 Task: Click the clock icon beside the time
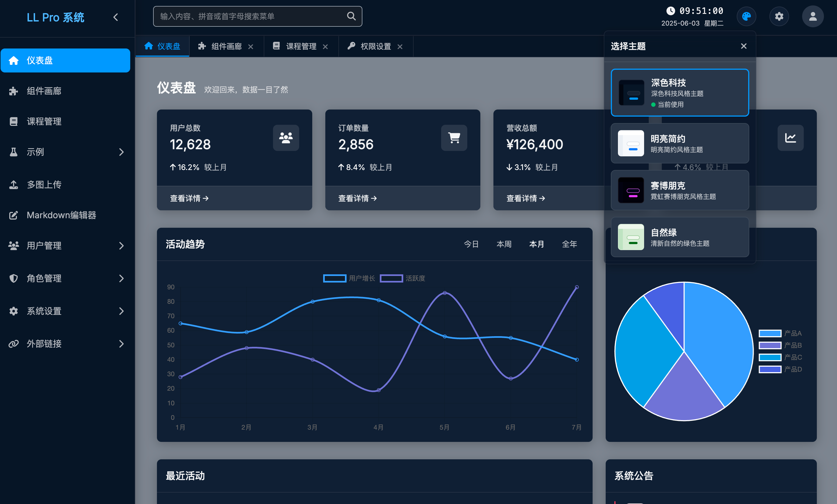click(x=670, y=11)
